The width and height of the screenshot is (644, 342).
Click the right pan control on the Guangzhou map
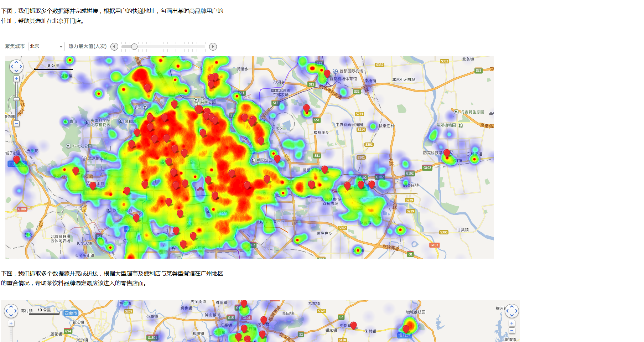(x=512, y=311)
